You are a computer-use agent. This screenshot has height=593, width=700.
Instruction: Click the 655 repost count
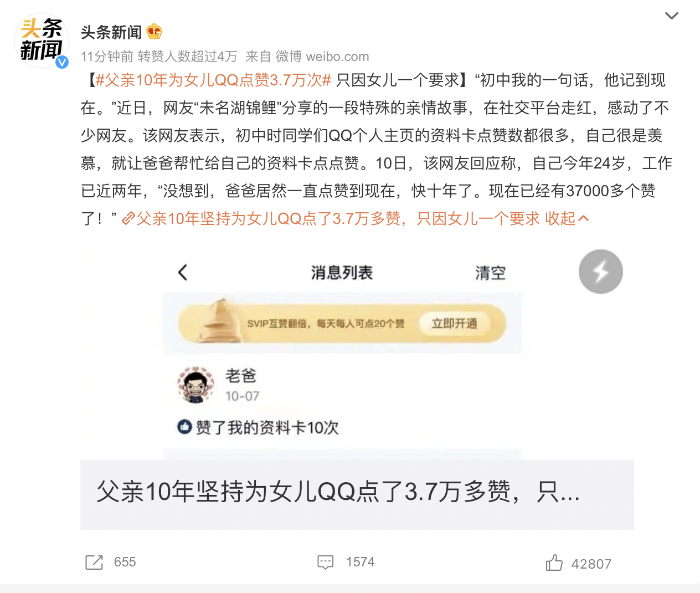click(x=125, y=562)
